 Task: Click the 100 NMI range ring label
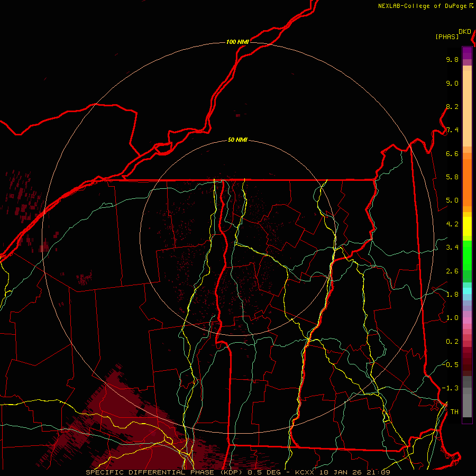pos(237,42)
